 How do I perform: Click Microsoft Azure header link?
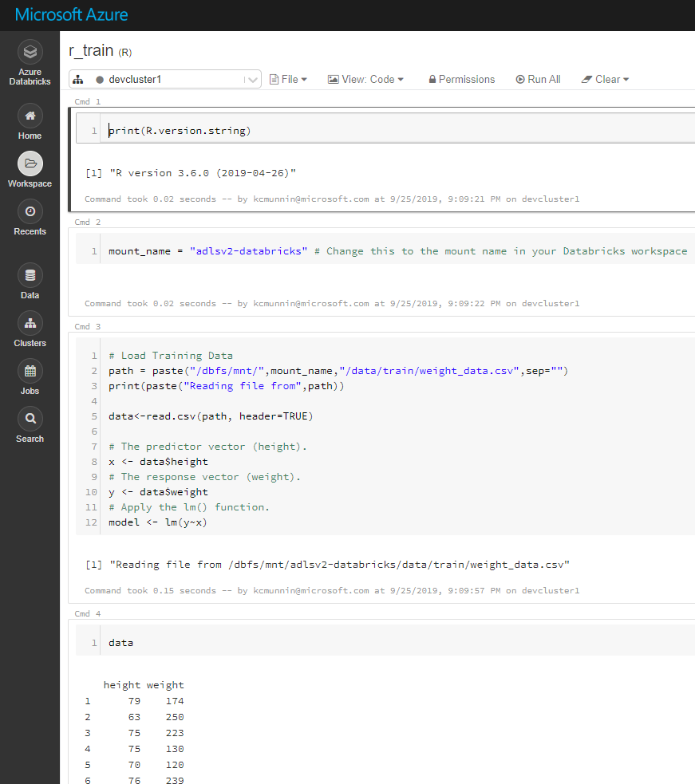pyautogui.click(x=72, y=14)
